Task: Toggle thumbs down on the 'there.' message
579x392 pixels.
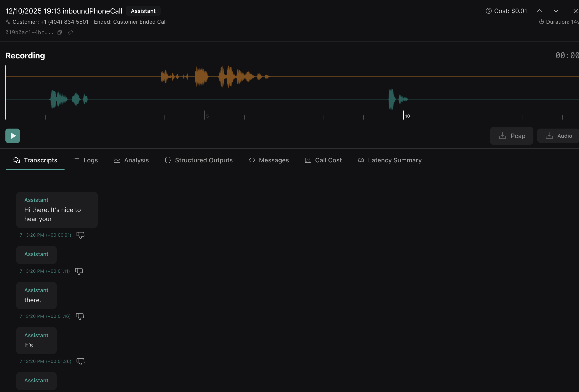Action: pyautogui.click(x=79, y=316)
